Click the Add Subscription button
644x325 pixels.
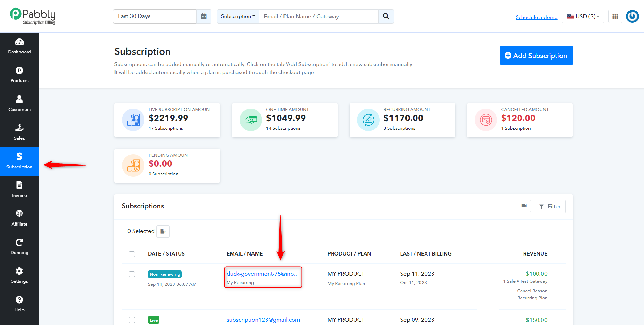click(536, 55)
